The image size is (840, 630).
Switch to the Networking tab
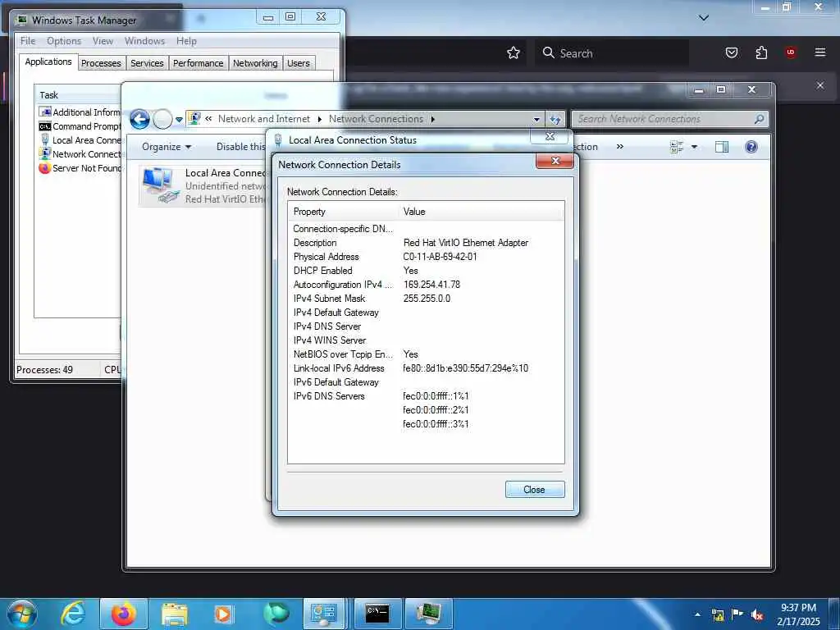(x=256, y=63)
